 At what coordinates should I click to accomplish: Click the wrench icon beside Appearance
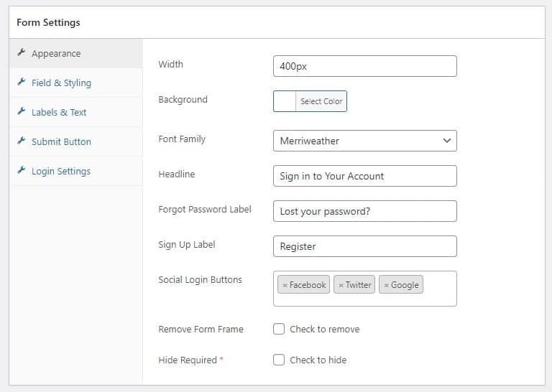[22, 52]
